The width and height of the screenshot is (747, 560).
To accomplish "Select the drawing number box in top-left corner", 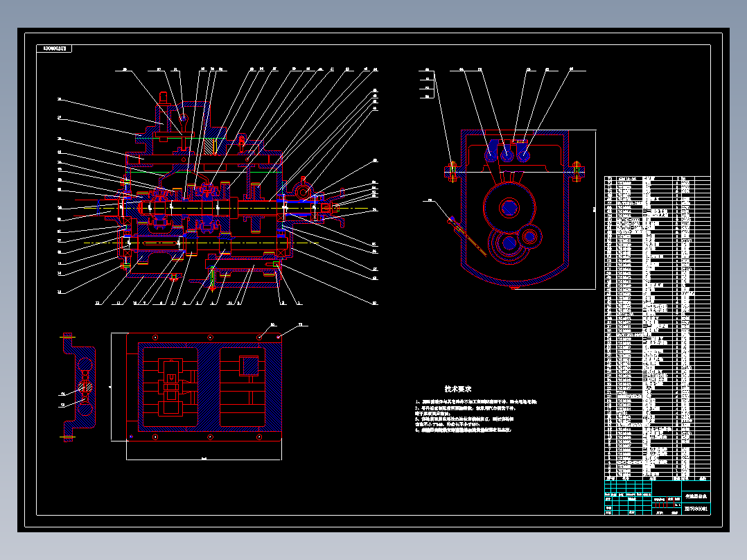I will 54,49.
